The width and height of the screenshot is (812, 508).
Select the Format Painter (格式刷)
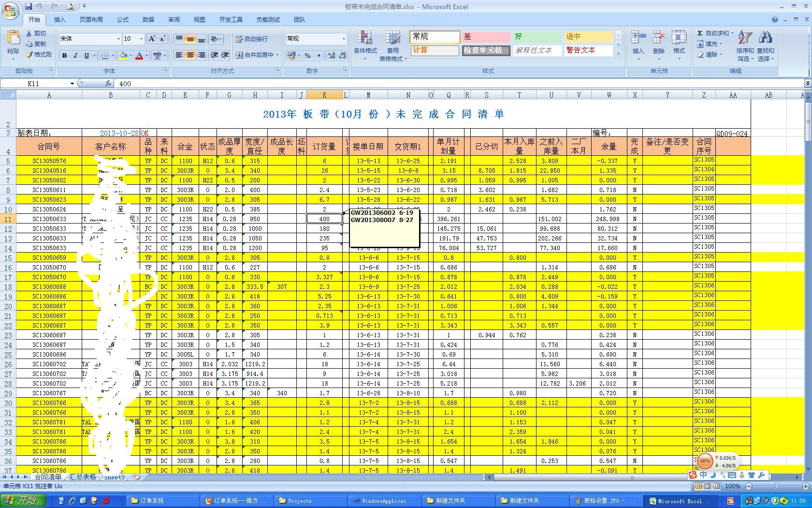(x=39, y=55)
